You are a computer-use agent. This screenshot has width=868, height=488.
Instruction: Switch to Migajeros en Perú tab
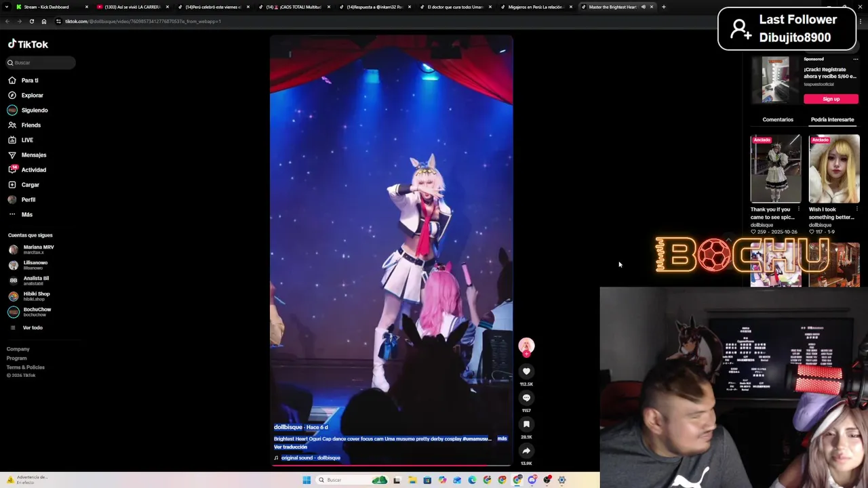(x=536, y=7)
